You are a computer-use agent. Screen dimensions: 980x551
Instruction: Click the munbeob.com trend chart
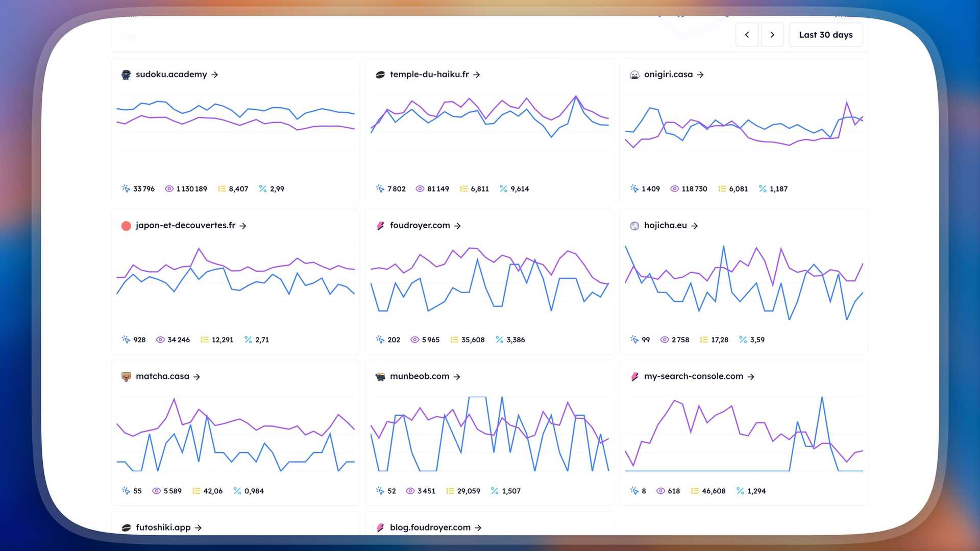click(489, 434)
